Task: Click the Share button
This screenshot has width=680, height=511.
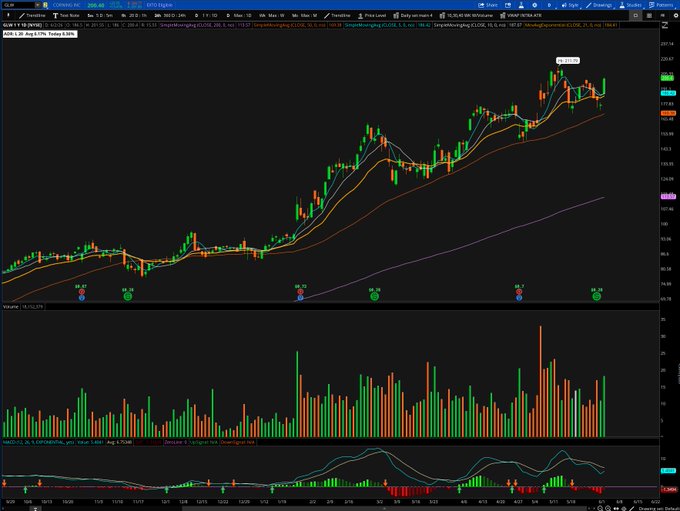Action: point(488,5)
